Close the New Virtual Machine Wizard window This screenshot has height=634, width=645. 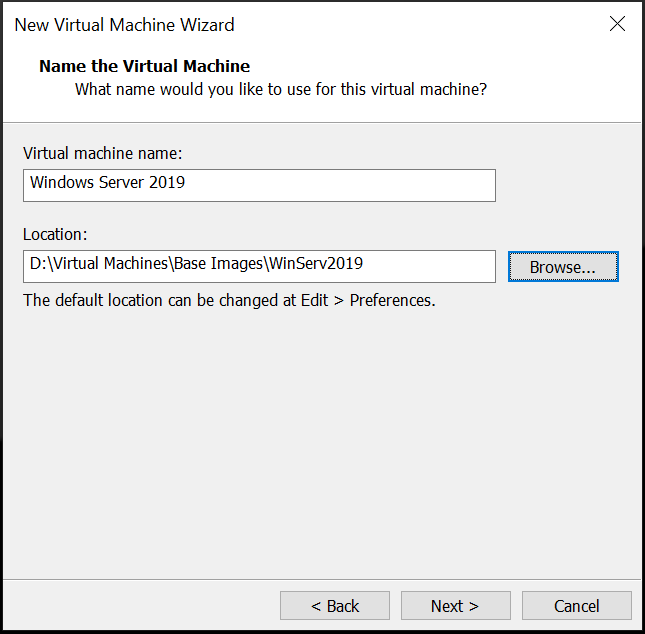617,24
